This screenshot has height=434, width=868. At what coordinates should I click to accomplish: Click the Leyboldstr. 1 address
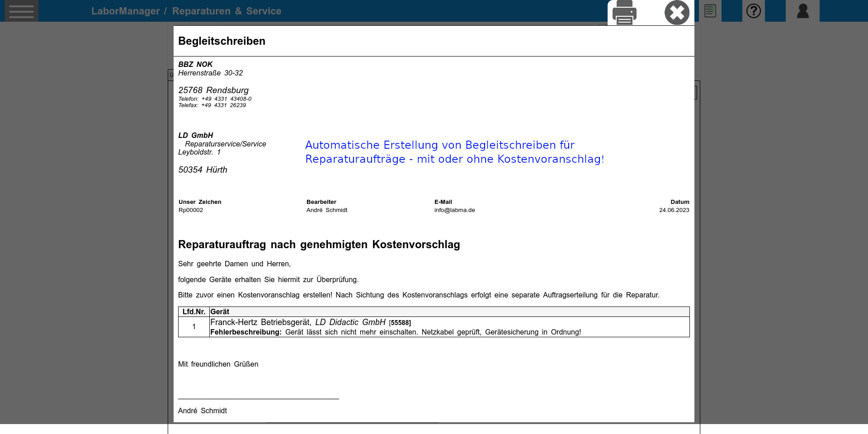point(199,152)
